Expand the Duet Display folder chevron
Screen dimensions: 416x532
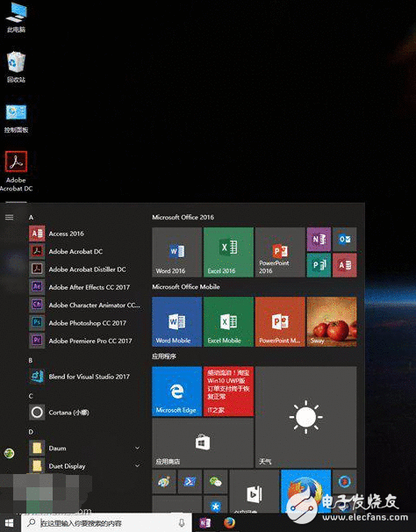(x=138, y=466)
